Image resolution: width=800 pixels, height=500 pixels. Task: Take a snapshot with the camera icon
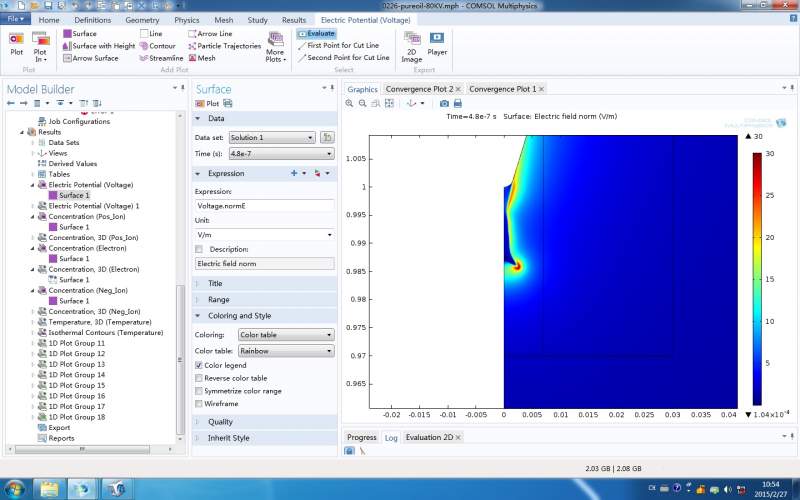(444, 103)
